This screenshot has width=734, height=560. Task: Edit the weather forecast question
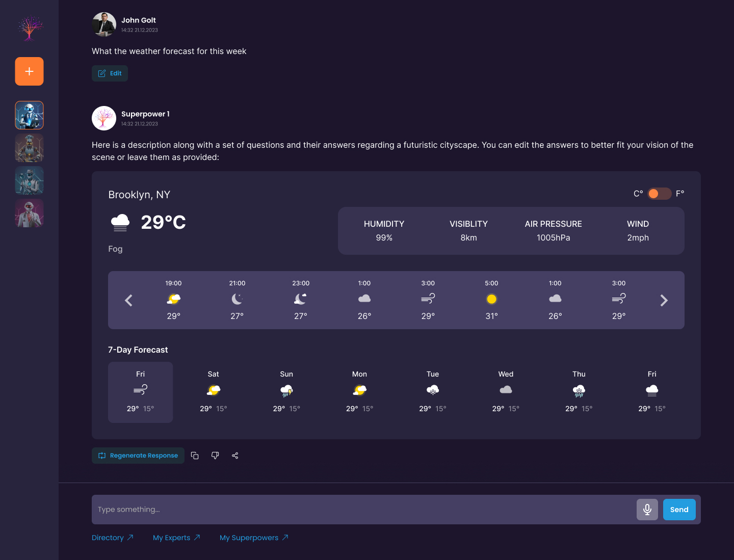tap(110, 73)
